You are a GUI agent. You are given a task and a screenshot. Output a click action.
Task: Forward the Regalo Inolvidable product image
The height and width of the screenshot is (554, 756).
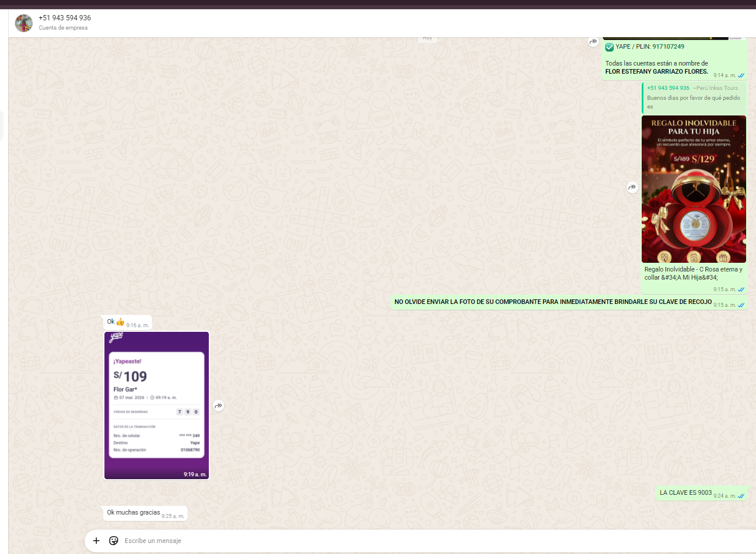(x=632, y=187)
